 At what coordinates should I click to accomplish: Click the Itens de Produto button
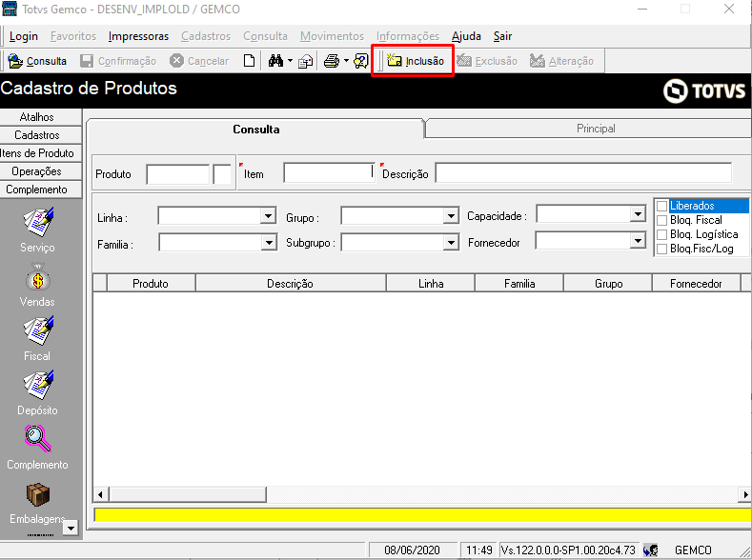coord(40,153)
